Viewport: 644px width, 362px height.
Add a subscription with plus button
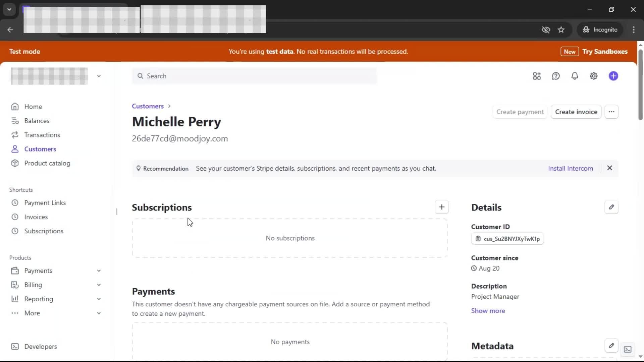[x=441, y=207]
